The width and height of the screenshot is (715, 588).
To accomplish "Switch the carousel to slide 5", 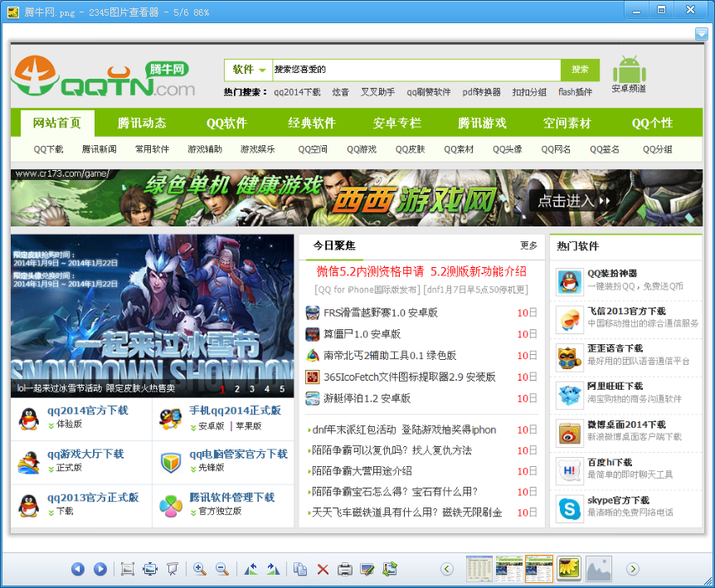I will point(282,389).
